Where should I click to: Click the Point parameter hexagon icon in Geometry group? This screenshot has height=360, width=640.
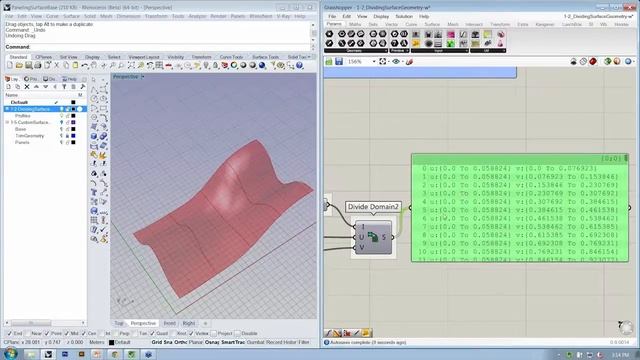[329, 34]
